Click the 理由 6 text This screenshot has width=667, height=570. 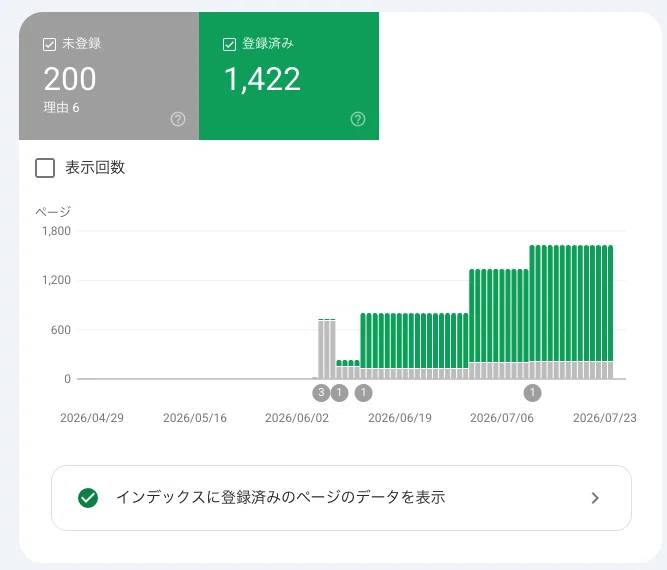[61, 108]
